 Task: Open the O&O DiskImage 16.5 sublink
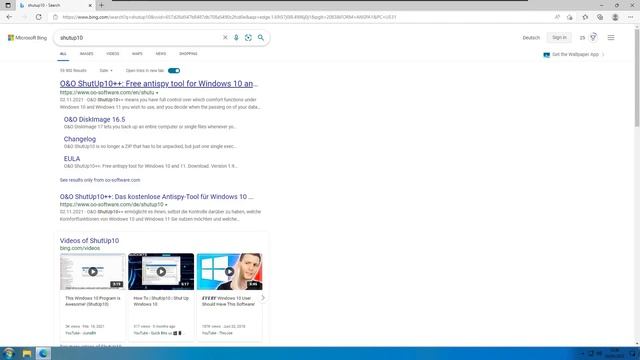[x=94, y=120]
